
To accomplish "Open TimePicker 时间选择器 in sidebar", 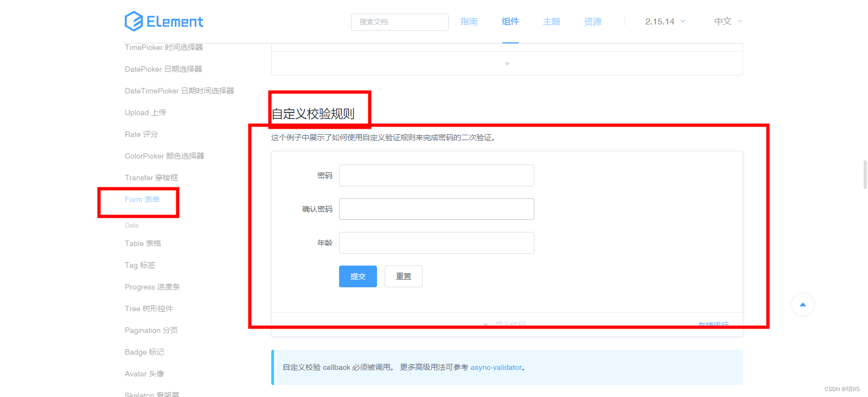I will click(164, 47).
